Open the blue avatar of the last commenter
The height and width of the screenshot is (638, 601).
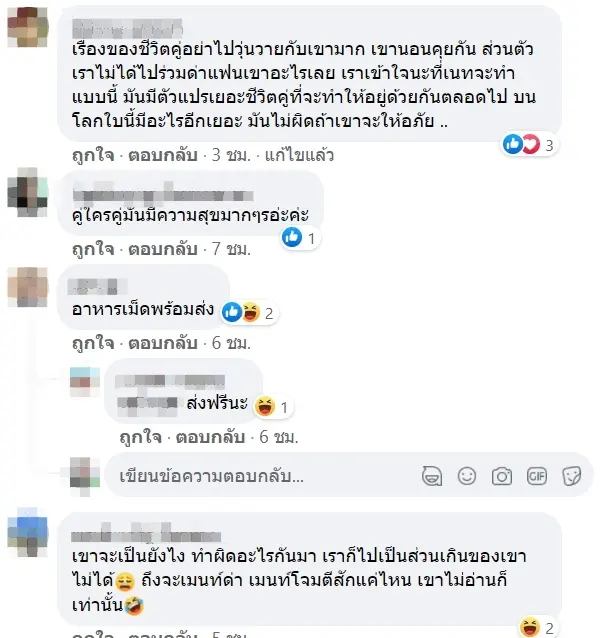tap(28, 532)
